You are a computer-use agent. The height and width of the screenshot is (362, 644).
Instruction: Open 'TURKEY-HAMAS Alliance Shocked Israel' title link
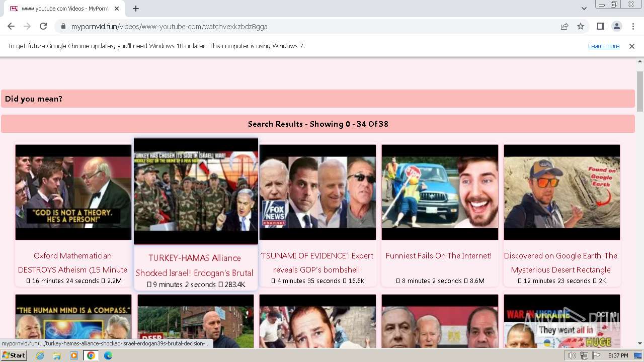coord(195,265)
